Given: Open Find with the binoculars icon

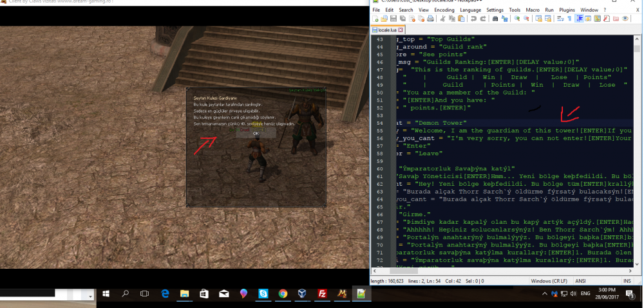Looking at the screenshot, I should point(495,19).
